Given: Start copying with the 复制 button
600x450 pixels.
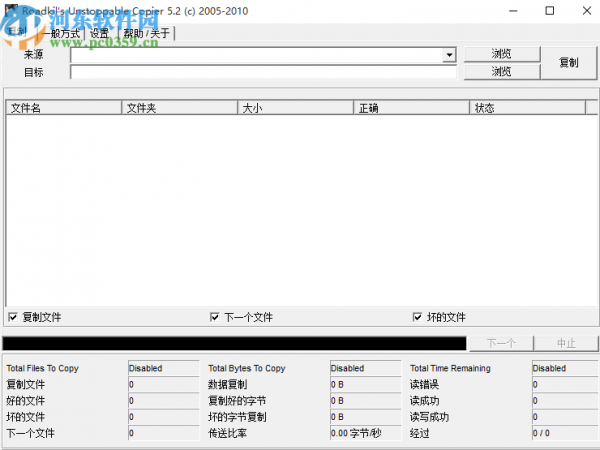Looking at the screenshot, I should click(569, 63).
